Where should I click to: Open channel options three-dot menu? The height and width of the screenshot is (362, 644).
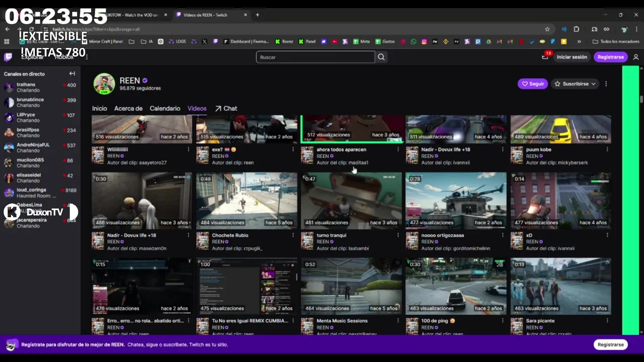click(x=606, y=84)
